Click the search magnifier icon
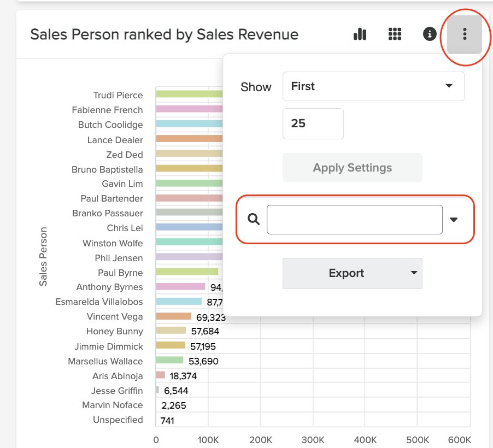Viewport: 493px width, 448px height. coord(253,219)
